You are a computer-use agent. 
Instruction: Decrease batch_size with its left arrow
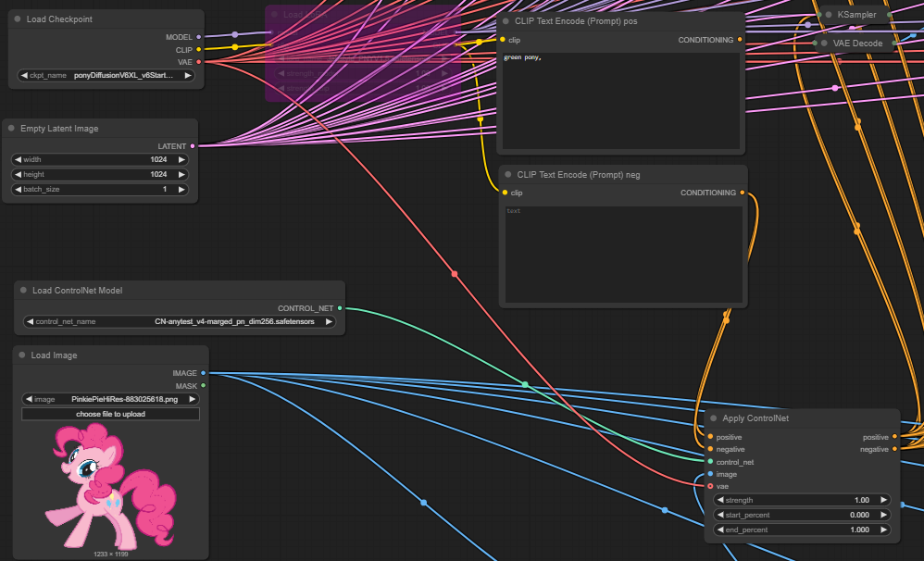pos(18,189)
